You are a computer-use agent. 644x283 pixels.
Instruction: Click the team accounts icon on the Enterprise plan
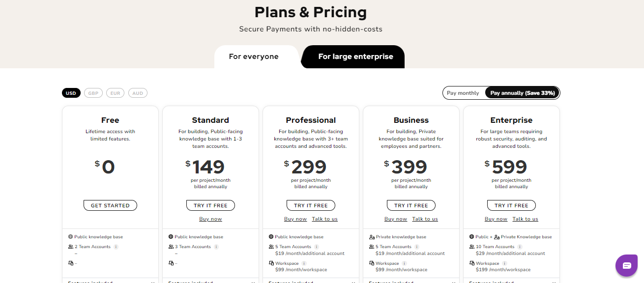[471, 246]
